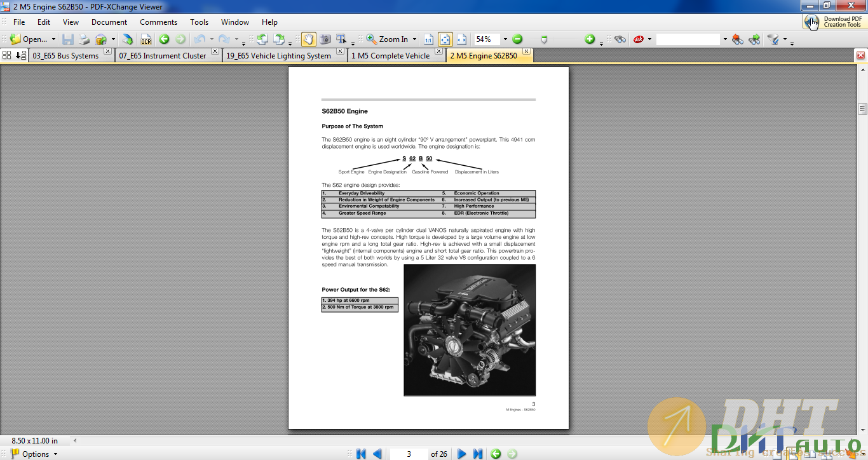Open the Options dropdown in status bar

[x=34, y=454]
